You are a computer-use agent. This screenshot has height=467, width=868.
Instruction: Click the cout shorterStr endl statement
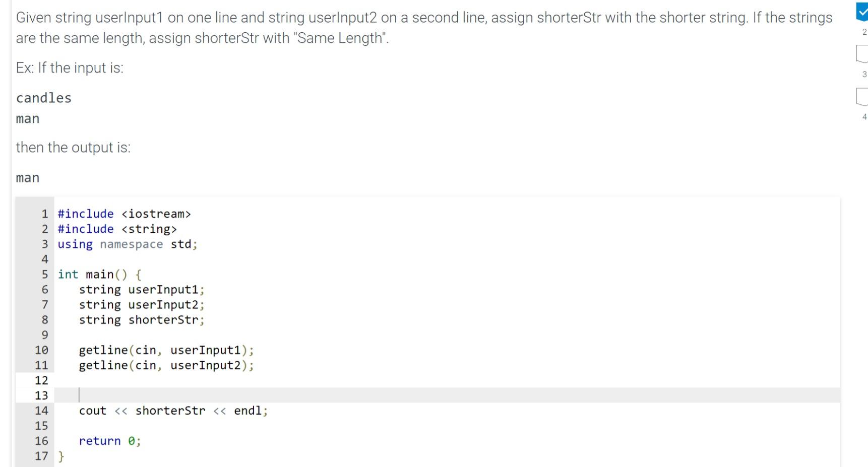[x=173, y=411]
